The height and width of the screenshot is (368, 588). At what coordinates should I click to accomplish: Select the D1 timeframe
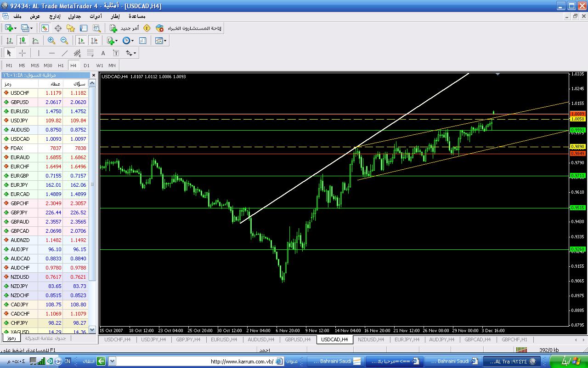click(86, 65)
